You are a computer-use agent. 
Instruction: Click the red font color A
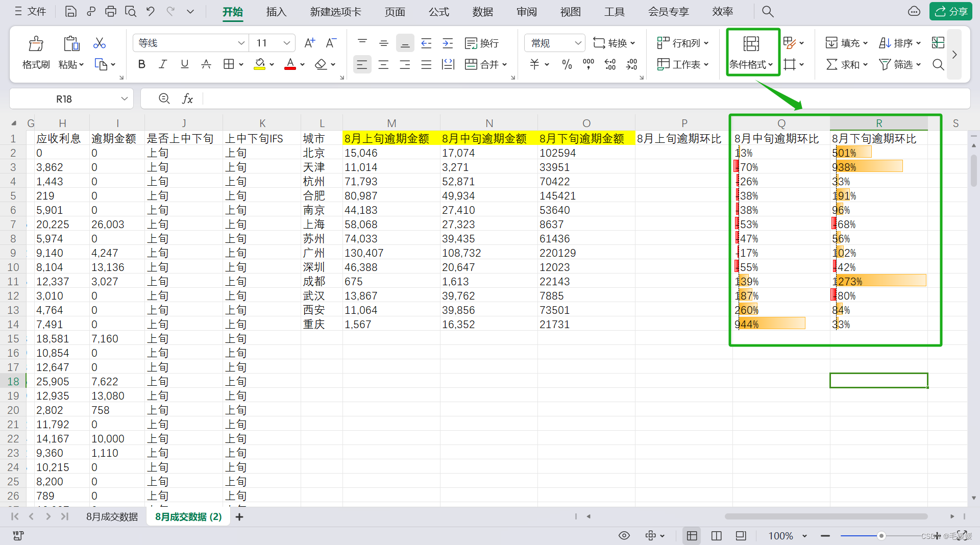(x=290, y=64)
